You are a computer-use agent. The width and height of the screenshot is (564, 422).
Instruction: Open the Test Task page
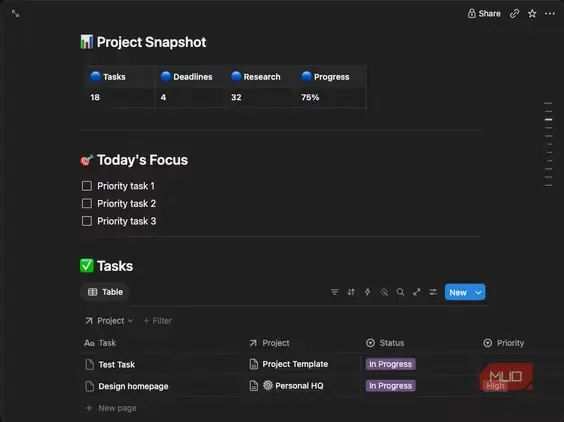coord(117,365)
